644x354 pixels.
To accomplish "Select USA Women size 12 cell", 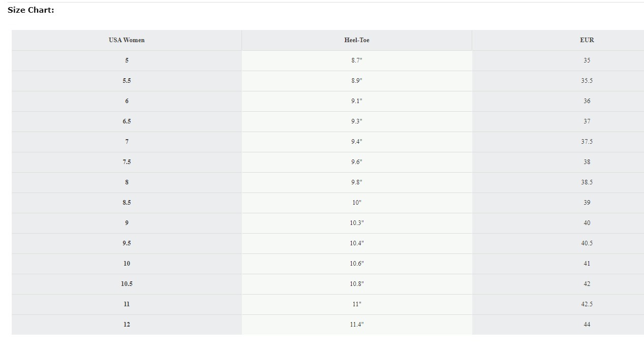I will (127, 325).
